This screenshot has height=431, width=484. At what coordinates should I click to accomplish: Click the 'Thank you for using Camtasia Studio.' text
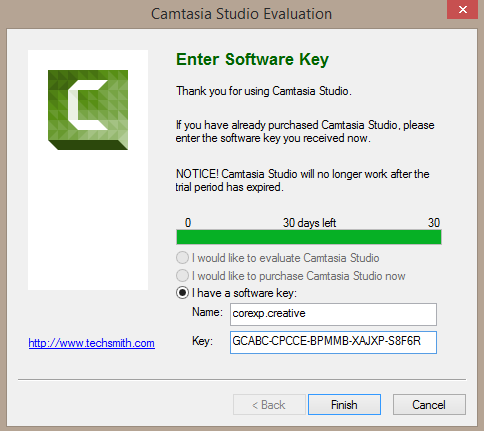(264, 91)
